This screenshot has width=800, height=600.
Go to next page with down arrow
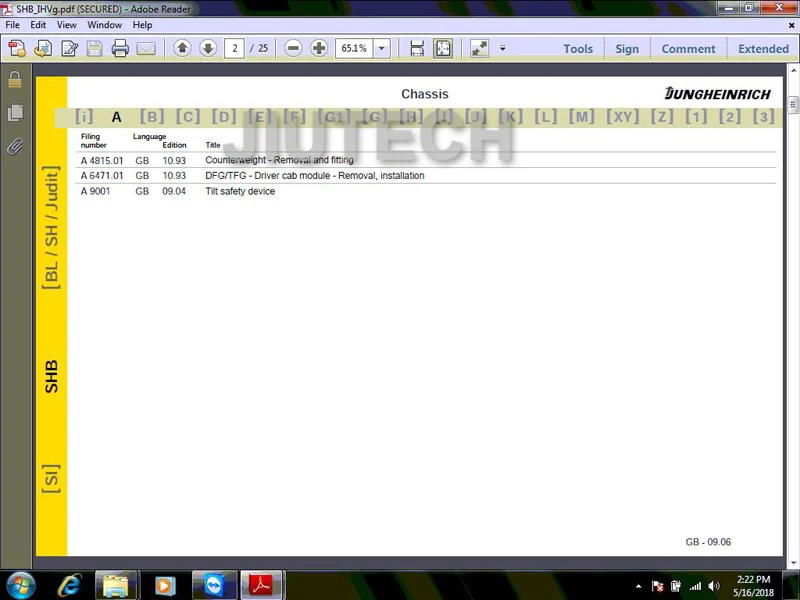pos(208,48)
